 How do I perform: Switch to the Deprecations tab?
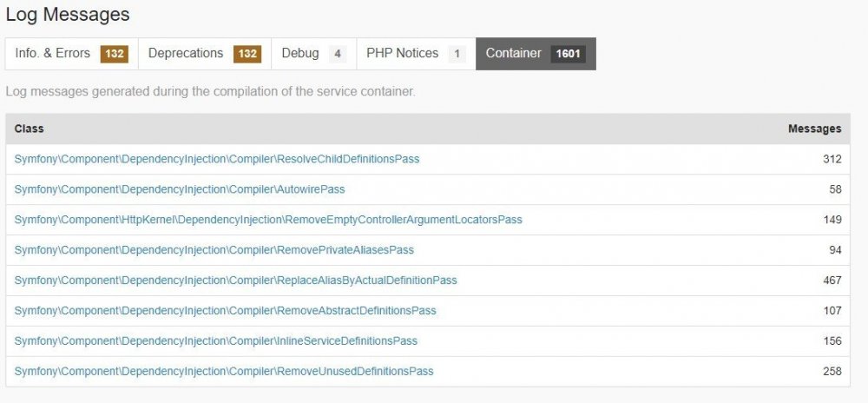pyautogui.click(x=204, y=54)
